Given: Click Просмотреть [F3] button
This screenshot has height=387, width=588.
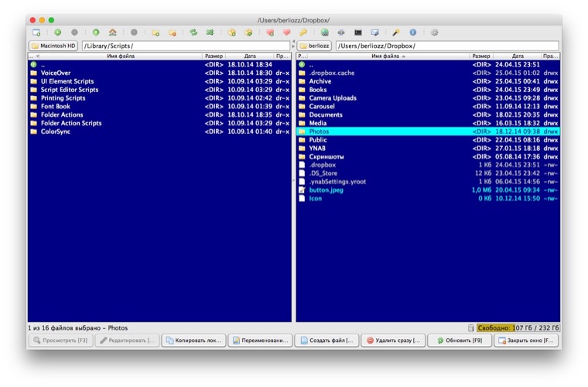Looking at the screenshot, I should coord(61,341).
